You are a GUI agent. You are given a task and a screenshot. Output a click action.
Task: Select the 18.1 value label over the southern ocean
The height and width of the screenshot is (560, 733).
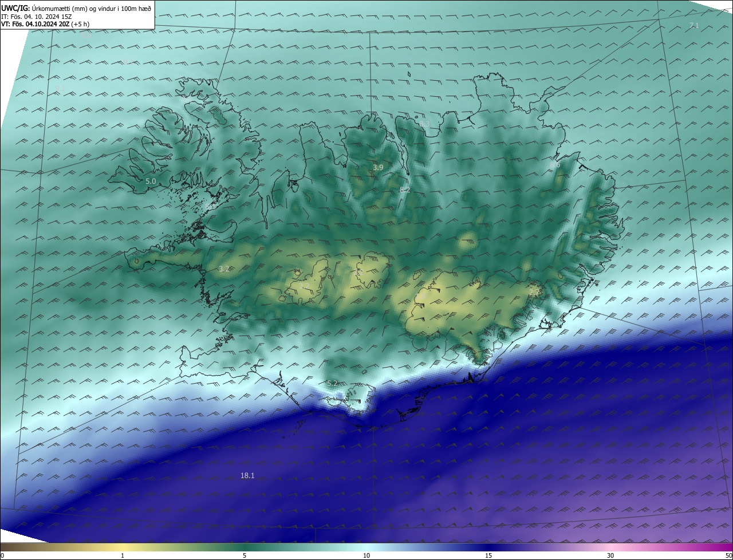click(x=247, y=475)
